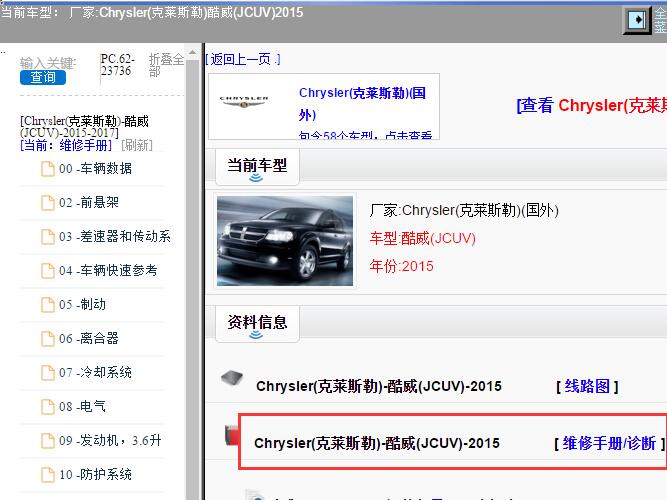Screen dimensions: 667x500
Task: Click document icon beside 06 -离合器
Action: pos(48,339)
